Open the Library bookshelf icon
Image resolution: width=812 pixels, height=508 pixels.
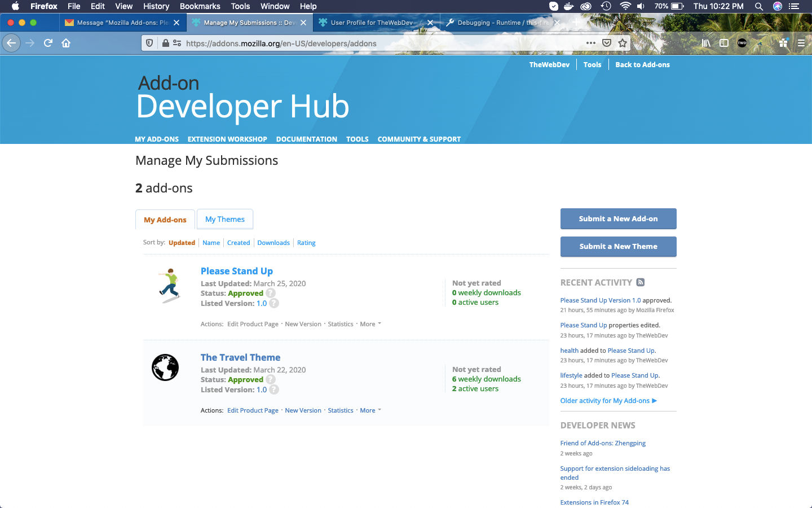(705, 43)
